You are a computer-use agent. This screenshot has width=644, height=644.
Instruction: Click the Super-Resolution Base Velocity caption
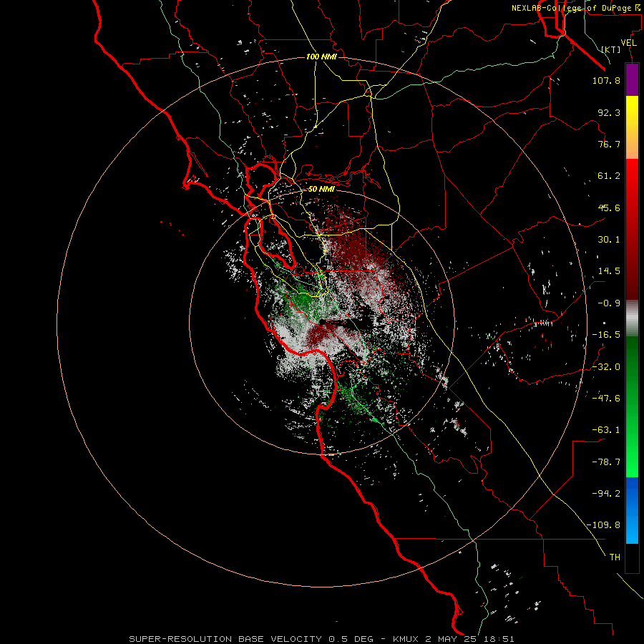tap(321, 639)
